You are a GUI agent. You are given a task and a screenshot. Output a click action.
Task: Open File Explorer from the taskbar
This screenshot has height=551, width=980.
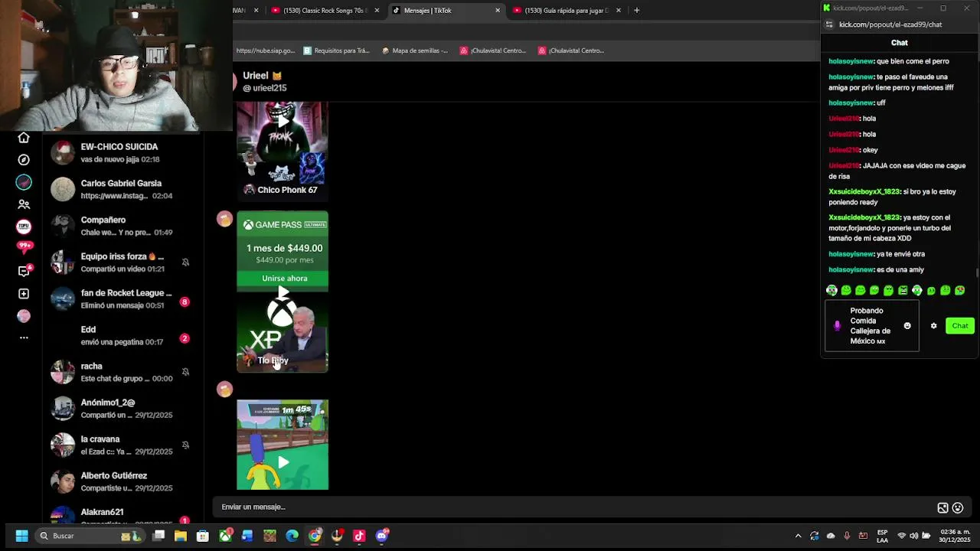181,536
